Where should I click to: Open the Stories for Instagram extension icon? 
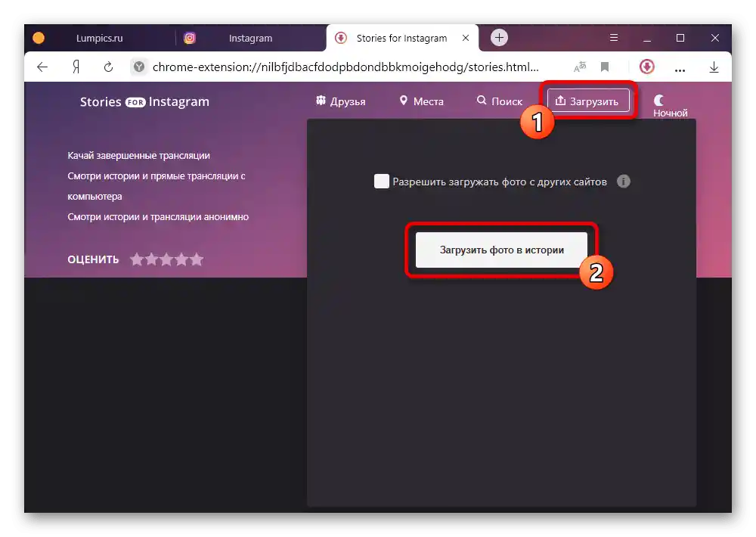[x=646, y=67]
